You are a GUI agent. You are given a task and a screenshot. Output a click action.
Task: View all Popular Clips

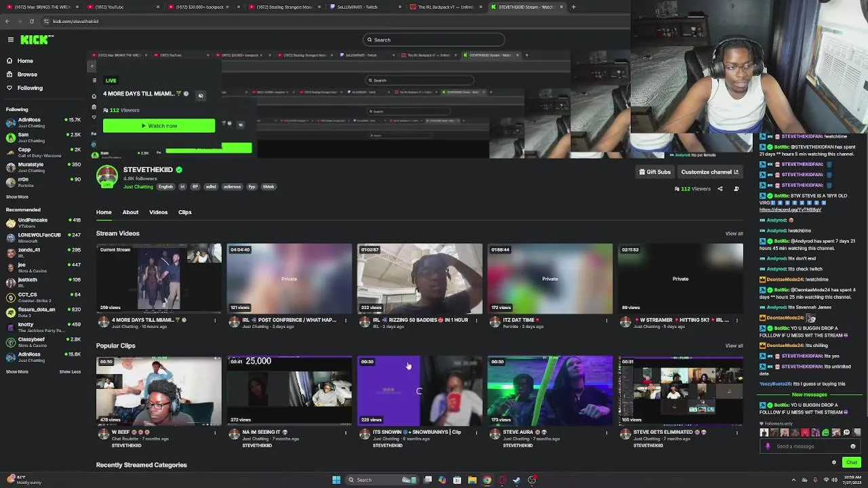734,346
